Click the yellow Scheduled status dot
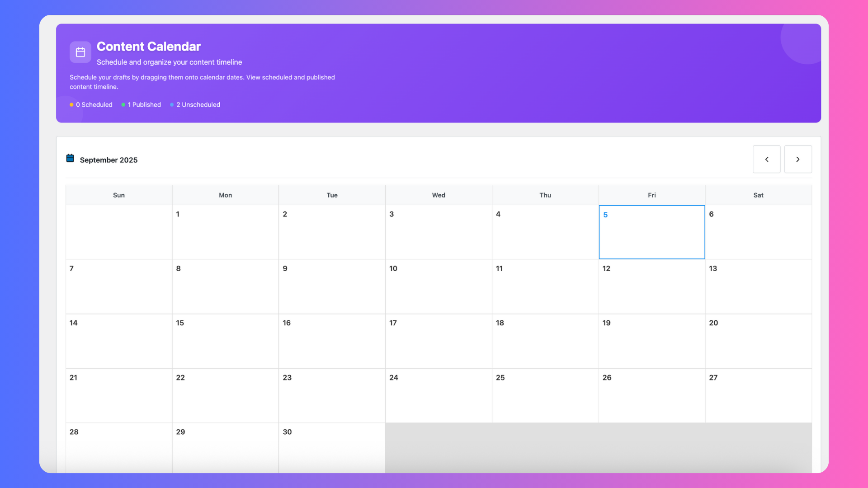868x488 pixels. tap(71, 105)
